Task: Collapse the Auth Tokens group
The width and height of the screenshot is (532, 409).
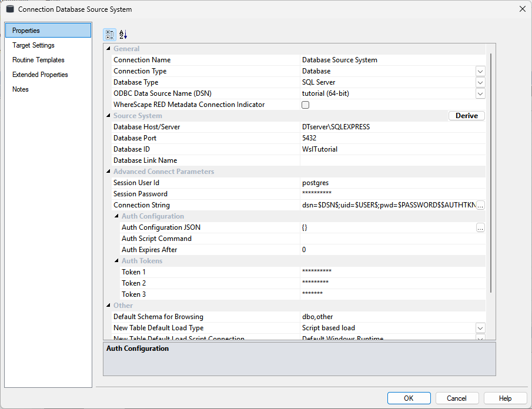Action: 116,261
